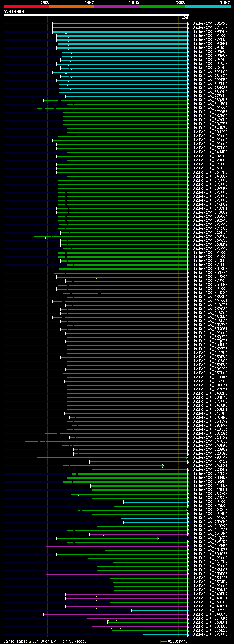Choose hit UniRef100_A7TX80

pyautogui.click(x=210, y=229)
